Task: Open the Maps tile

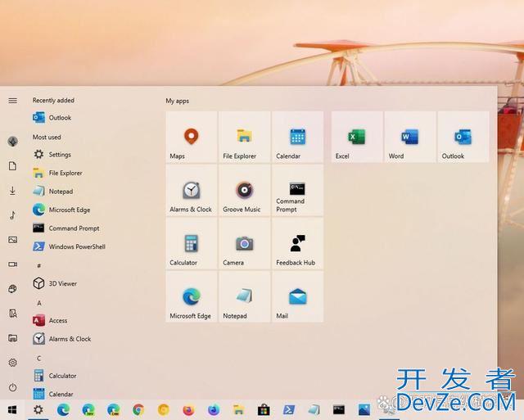Action: coord(192,137)
